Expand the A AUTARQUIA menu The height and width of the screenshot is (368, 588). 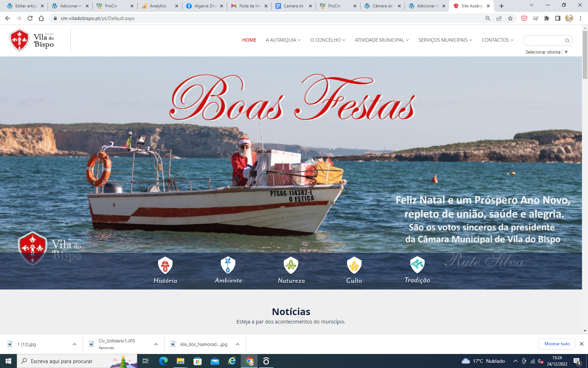coord(283,40)
